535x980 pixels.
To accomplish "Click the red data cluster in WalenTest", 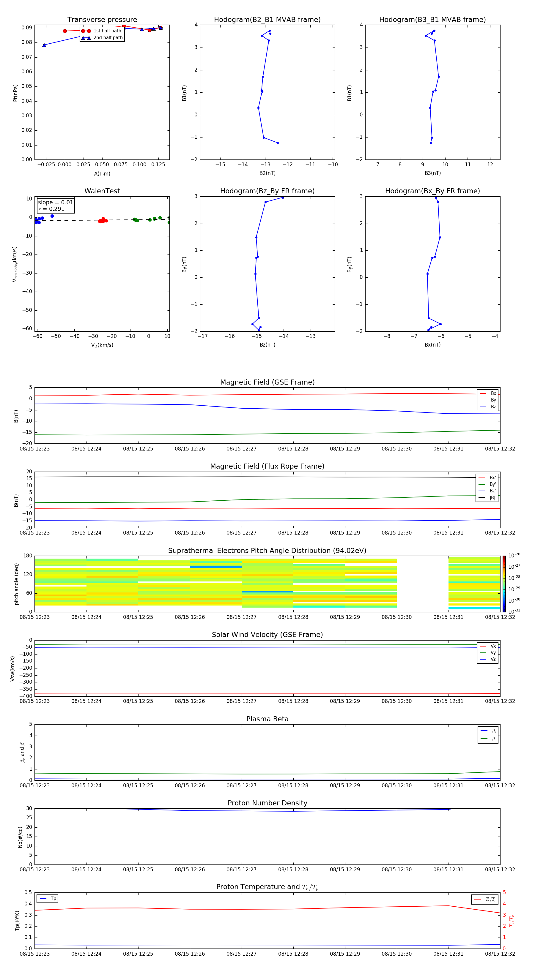I will pyautogui.click(x=103, y=220).
